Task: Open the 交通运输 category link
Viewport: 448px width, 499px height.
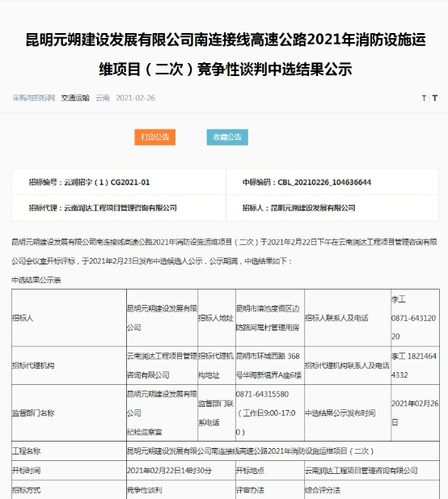Action: click(75, 98)
